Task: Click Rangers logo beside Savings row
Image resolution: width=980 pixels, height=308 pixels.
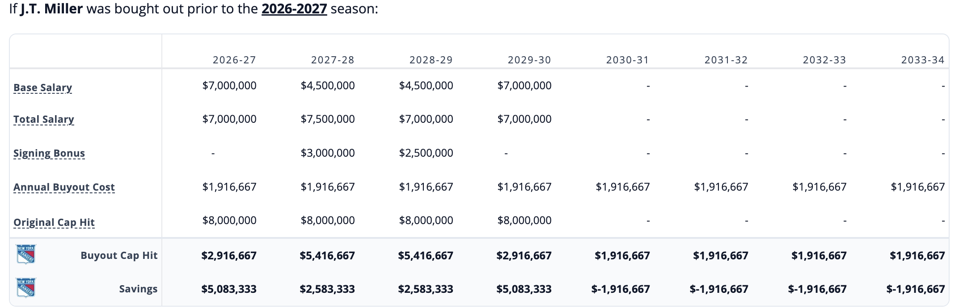Action: pyautogui.click(x=26, y=288)
